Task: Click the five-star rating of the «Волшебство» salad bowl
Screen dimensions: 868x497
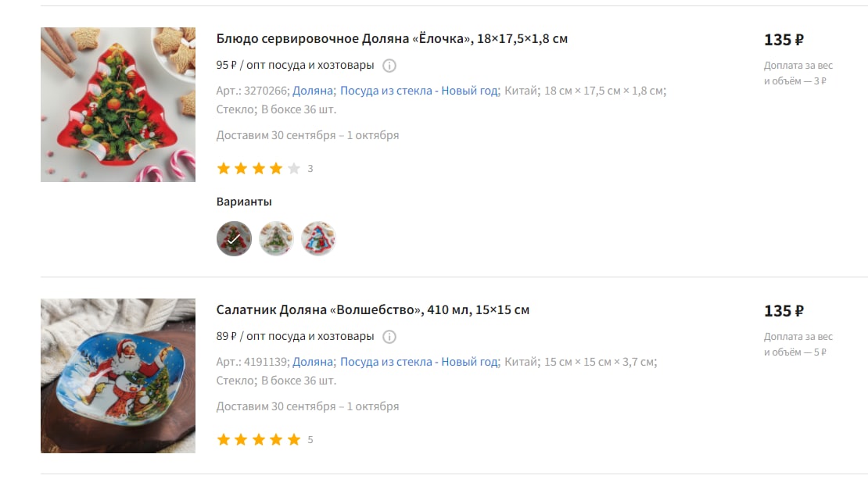Action: tap(259, 439)
